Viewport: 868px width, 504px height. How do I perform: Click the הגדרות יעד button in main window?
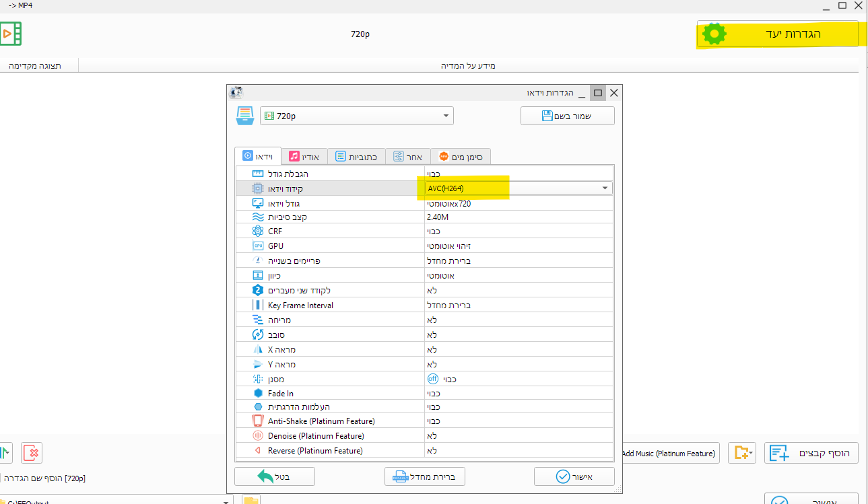[778, 34]
